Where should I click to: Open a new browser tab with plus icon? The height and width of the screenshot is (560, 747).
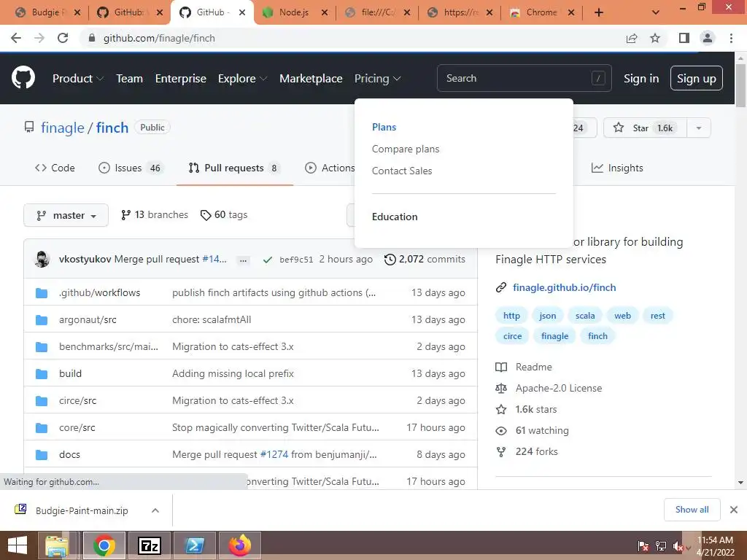pyautogui.click(x=599, y=12)
